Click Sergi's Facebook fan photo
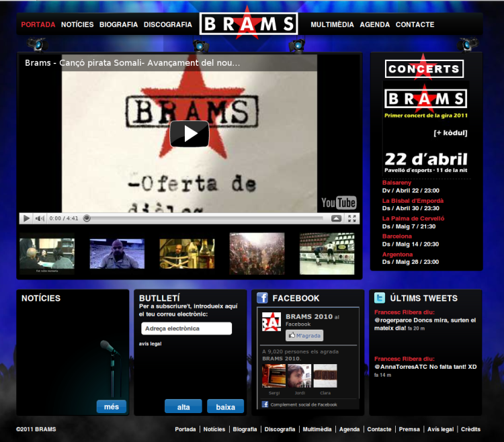This screenshot has height=442, width=504. click(274, 375)
